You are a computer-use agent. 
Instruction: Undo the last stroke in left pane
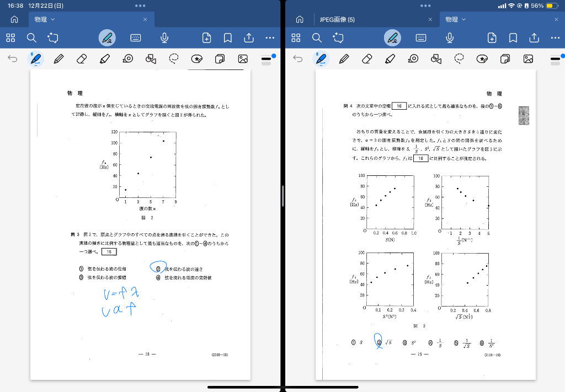coord(12,59)
